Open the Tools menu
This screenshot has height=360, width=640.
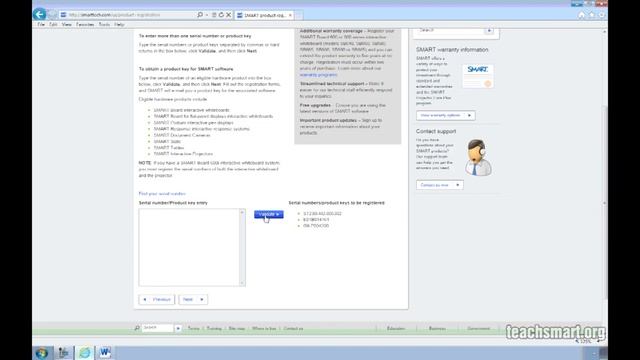104,24
